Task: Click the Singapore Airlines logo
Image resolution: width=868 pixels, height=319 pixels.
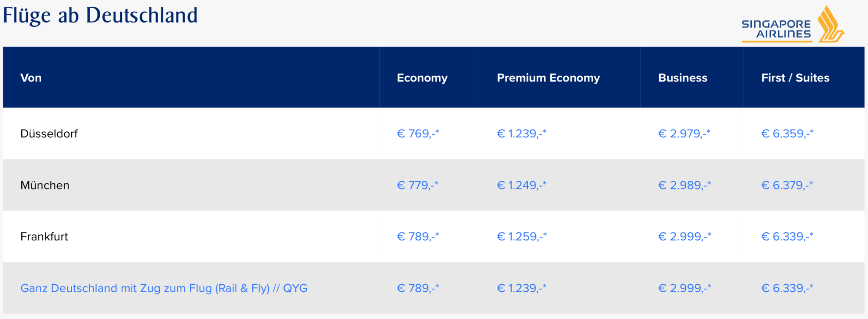Action: (x=792, y=25)
